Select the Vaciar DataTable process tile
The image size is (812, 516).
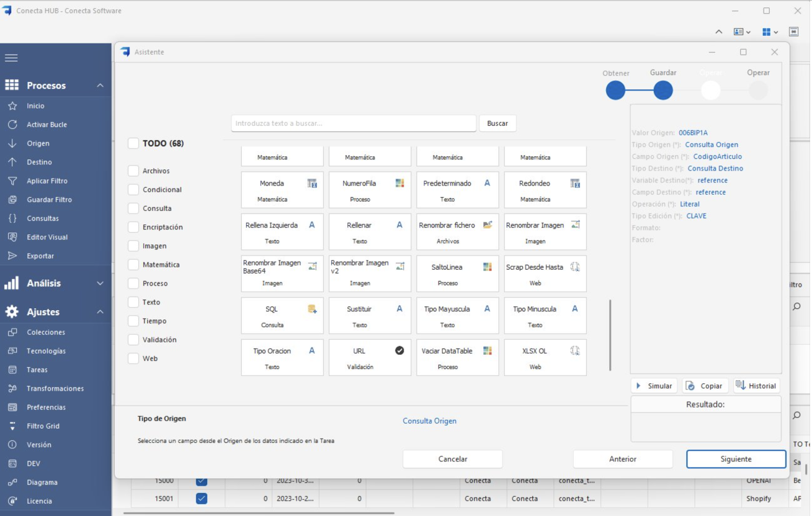tap(457, 358)
